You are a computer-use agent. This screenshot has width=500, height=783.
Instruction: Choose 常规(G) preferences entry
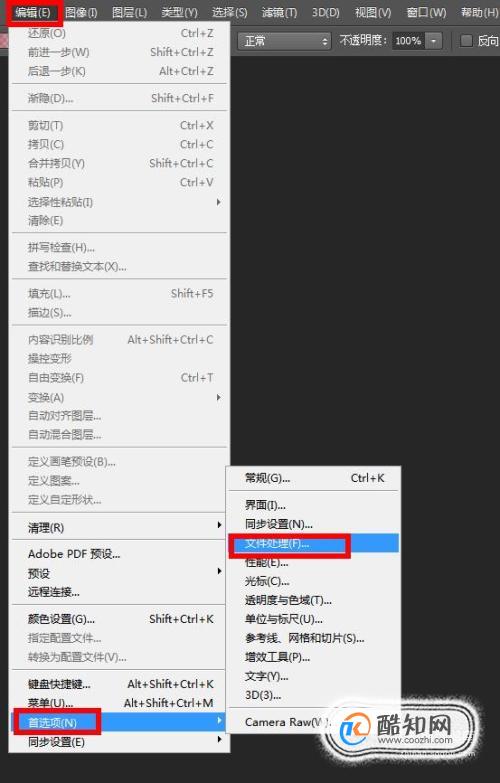click(314, 478)
